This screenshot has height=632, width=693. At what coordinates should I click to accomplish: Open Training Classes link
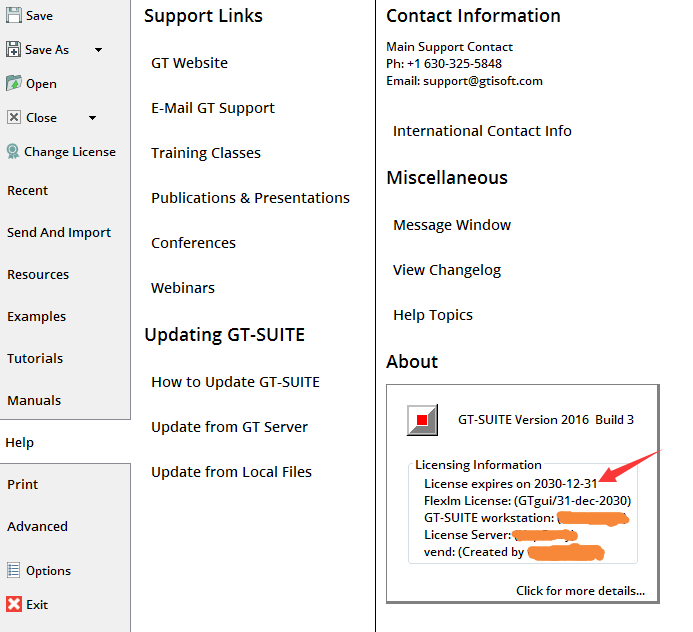point(206,153)
